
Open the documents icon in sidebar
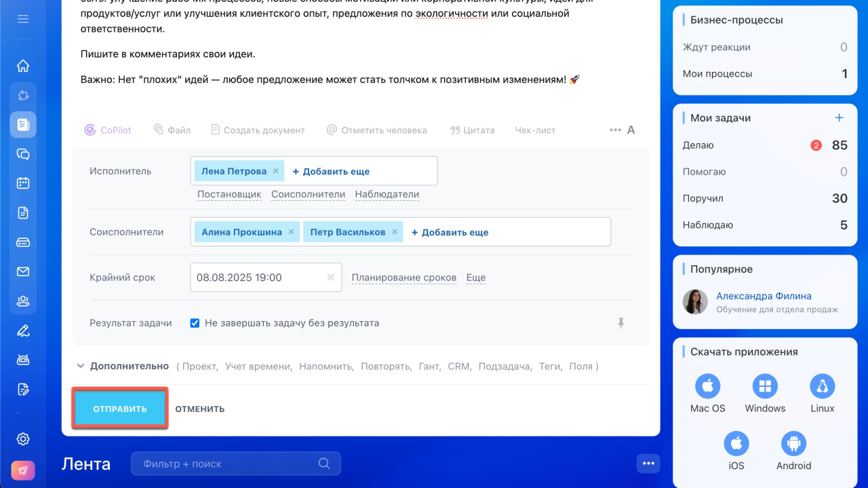[23, 213]
